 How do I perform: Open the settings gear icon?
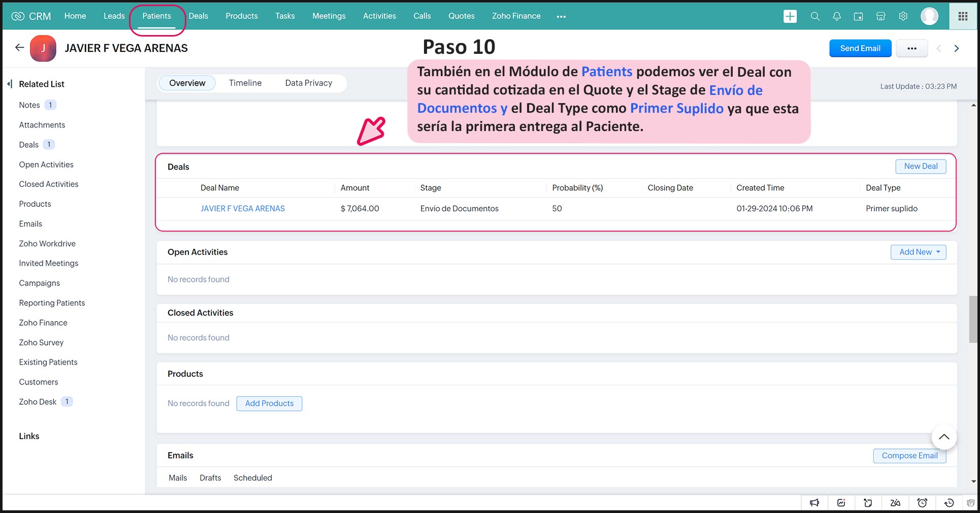[903, 16]
